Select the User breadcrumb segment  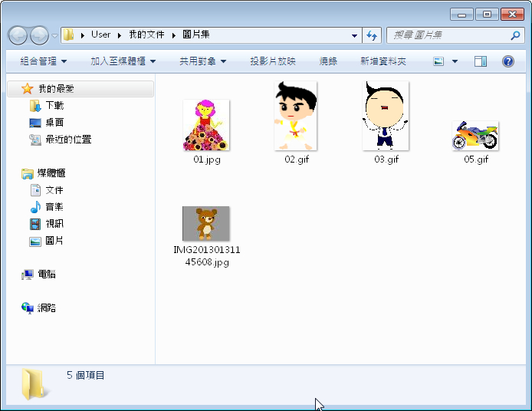[100, 35]
